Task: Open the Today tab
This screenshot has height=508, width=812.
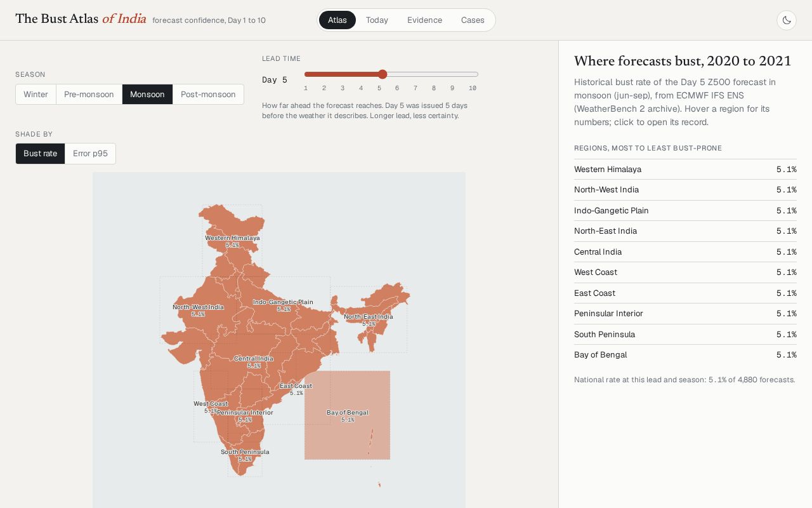Action: (377, 20)
